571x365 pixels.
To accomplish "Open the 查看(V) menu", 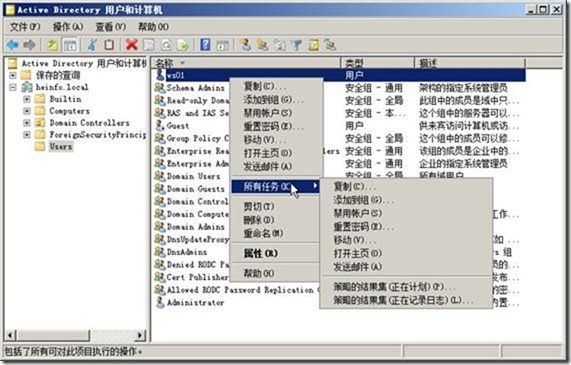I will (x=111, y=27).
